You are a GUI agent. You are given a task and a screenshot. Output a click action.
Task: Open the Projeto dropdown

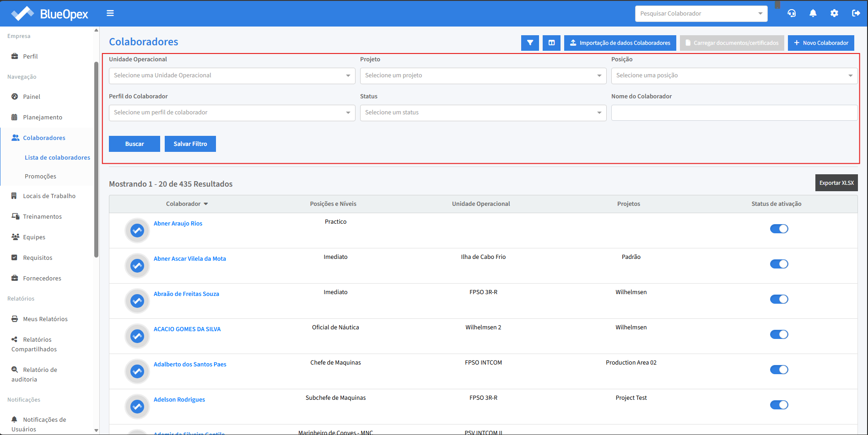(x=483, y=75)
